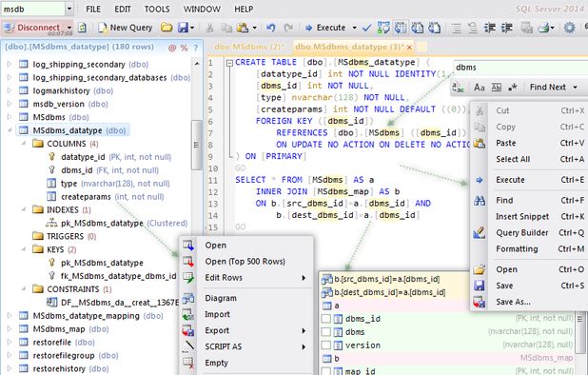Click the save floppy disk toolbar icon

coord(183,28)
